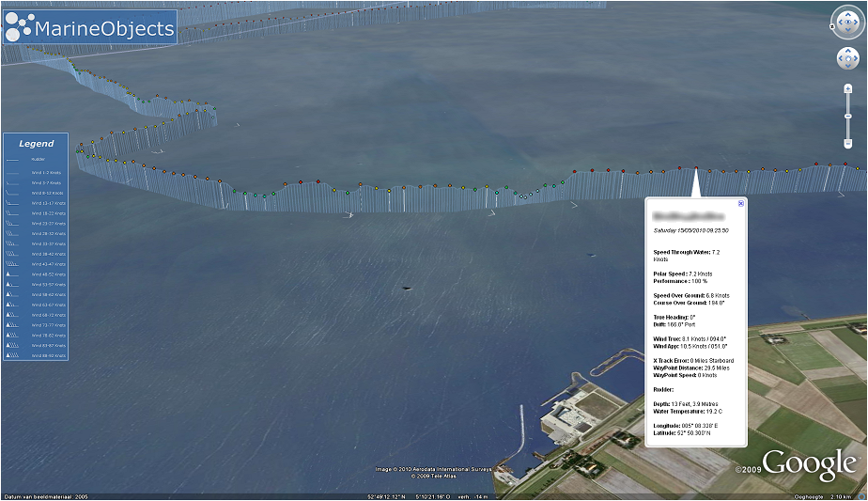Tilt view down with Look joystick arrow
The image size is (868, 501).
pos(847,31)
